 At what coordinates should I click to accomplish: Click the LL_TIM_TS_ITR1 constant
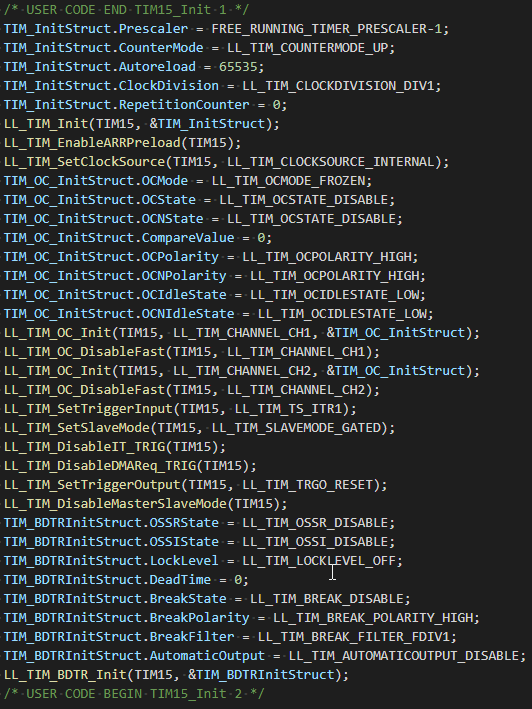pos(288,408)
